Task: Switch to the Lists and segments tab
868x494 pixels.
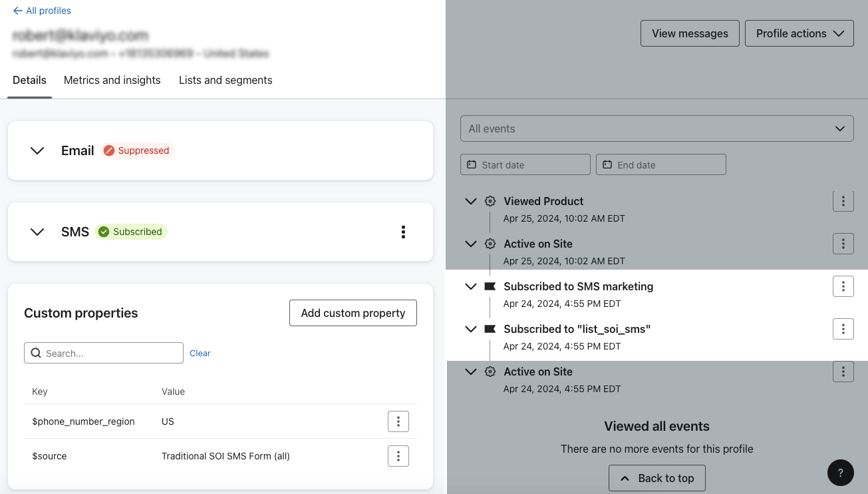Action: tap(225, 80)
